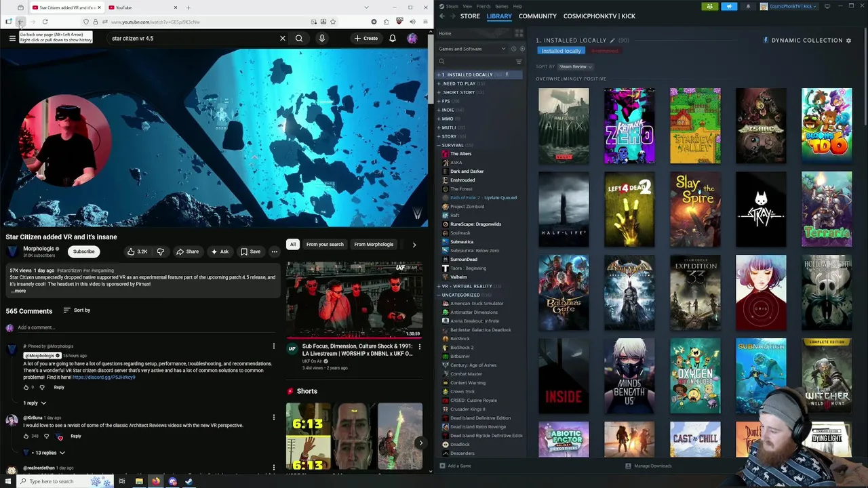Click the YouTube search magnifier button
This screenshot has width=868, height=488.
pyautogui.click(x=299, y=39)
